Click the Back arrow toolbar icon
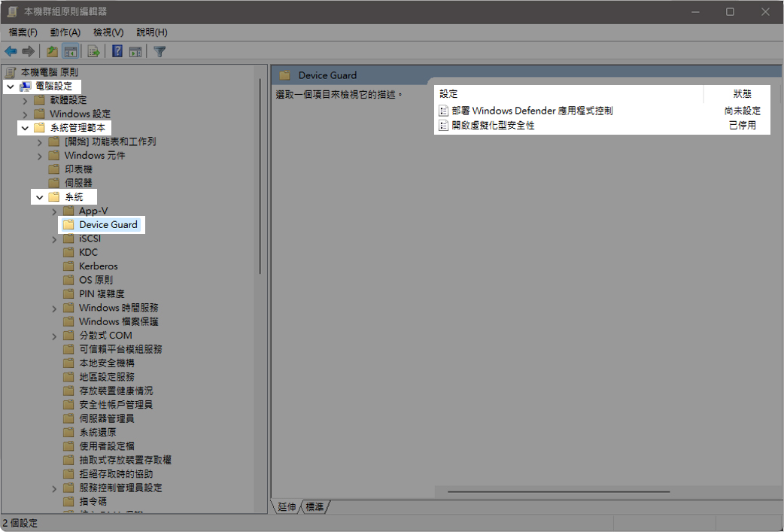 coord(11,51)
